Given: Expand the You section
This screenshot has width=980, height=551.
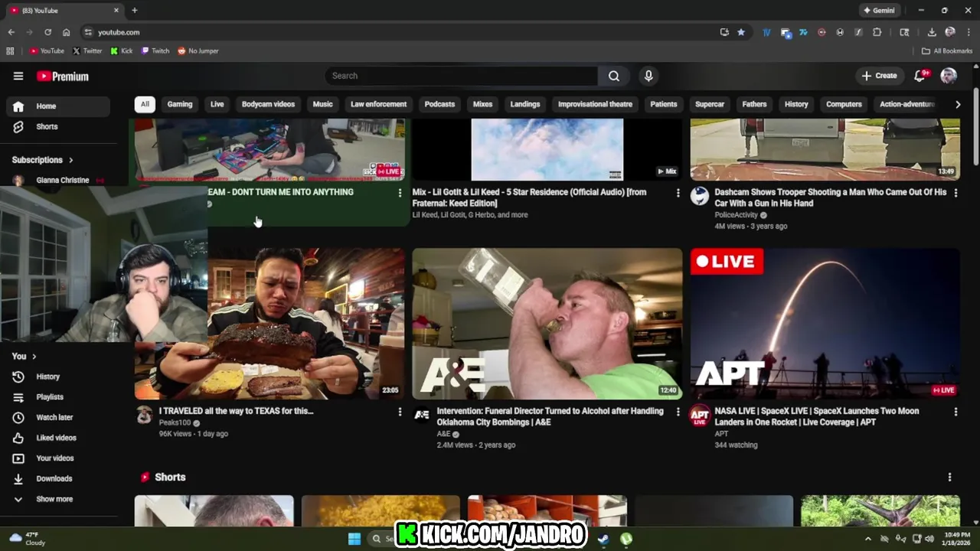Looking at the screenshot, I should point(24,357).
